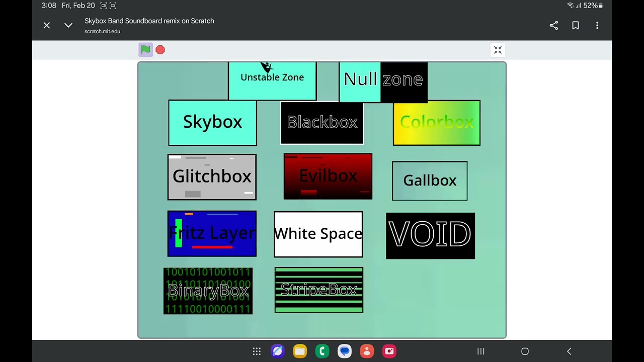Play the Unstable Zone sound button
The height and width of the screenshot is (362, 644).
tap(272, 81)
